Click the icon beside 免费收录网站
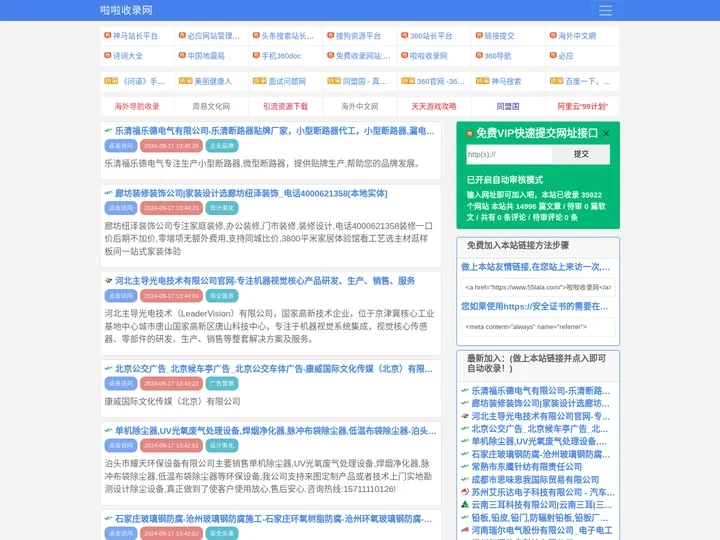Image resolution: width=720 pixels, height=540 pixels. pyautogui.click(x=330, y=56)
